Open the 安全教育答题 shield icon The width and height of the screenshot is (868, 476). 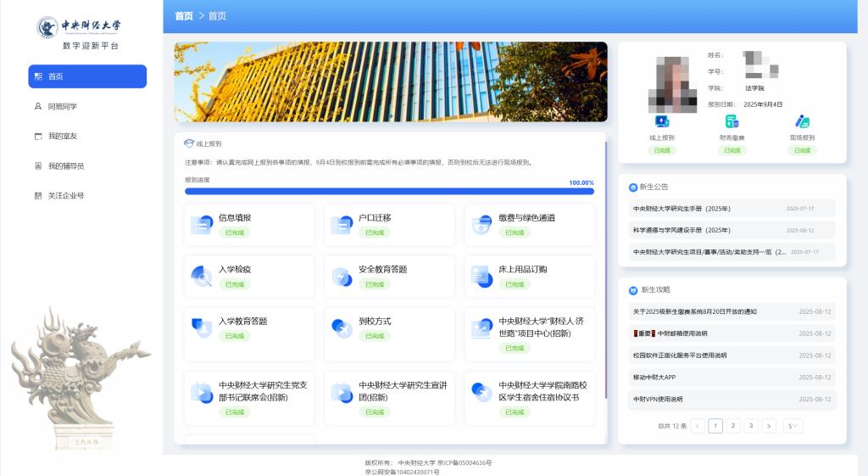pos(342,276)
